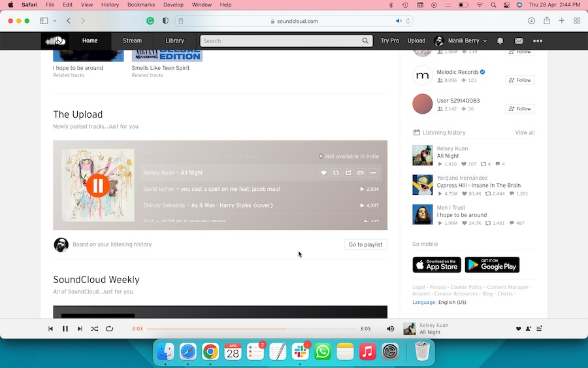Image resolution: width=588 pixels, height=368 pixels.
Task: Open WhatsApp from the Dock
Action: 323,352
